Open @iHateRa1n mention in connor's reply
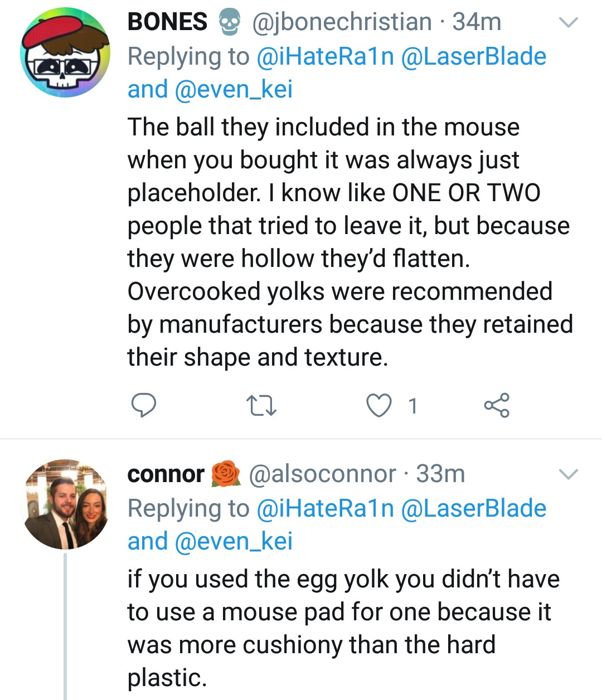 click(325, 508)
